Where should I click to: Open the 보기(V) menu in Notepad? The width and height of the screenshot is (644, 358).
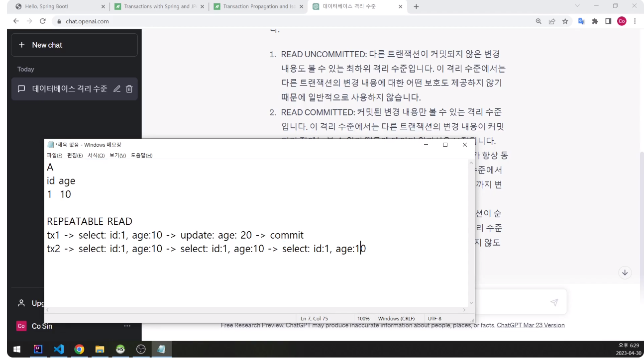pos(118,156)
